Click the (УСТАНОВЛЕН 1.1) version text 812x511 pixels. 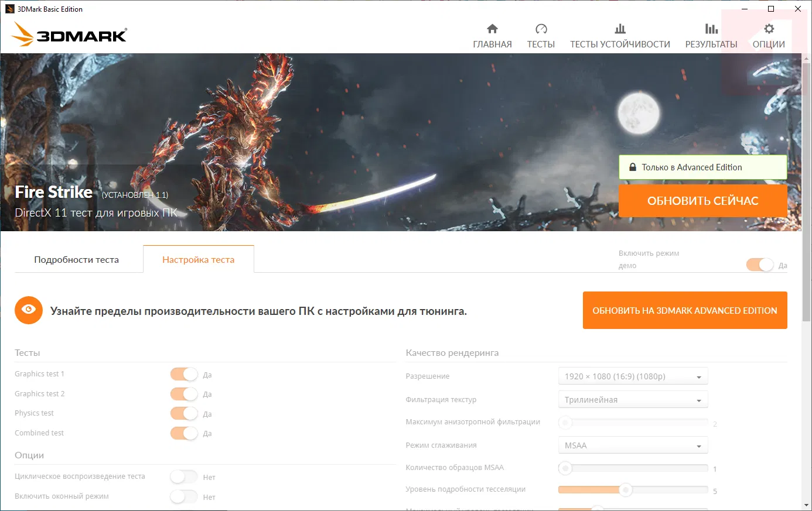point(135,195)
